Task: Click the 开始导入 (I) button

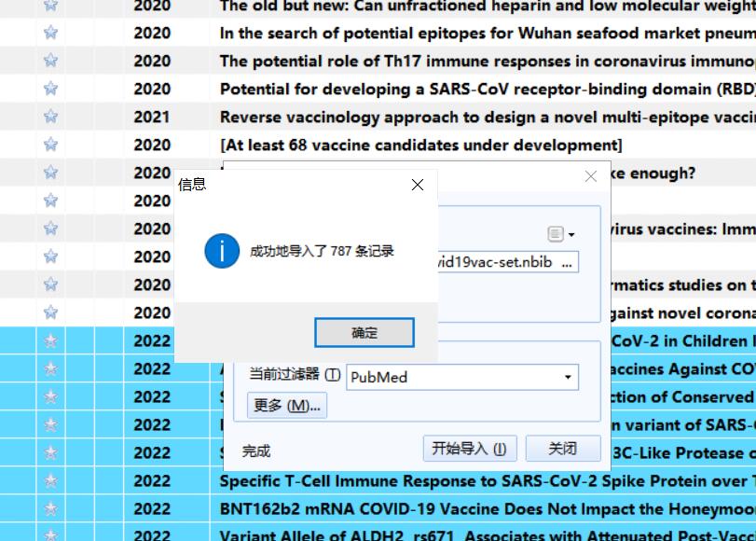Action: tap(470, 449)
